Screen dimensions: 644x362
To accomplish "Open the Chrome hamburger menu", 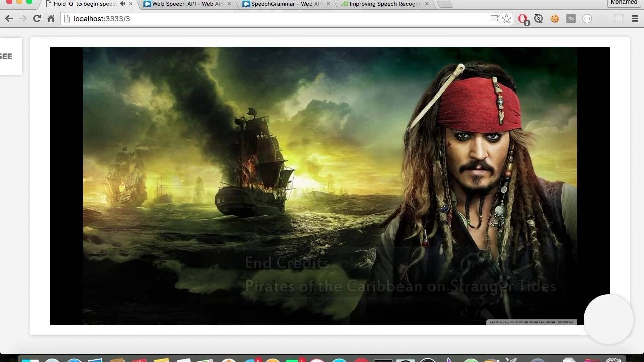I will (x=635, y=19).
